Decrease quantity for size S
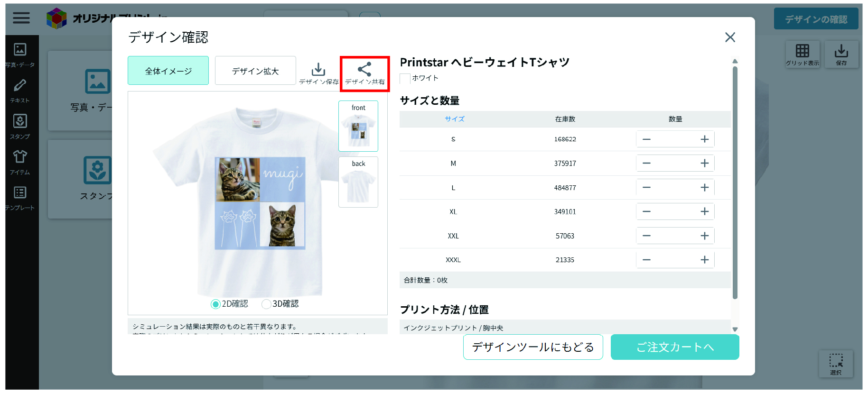The width and height of the screenshot is (868, 393). [x=646, y=139]
